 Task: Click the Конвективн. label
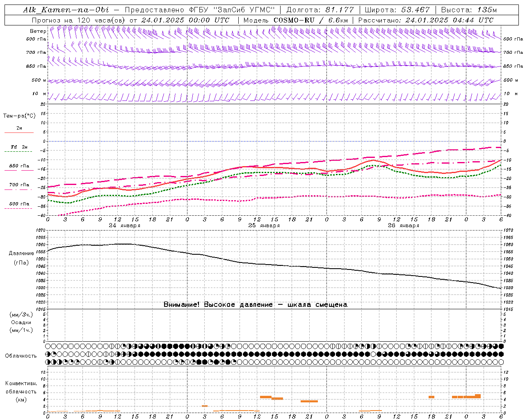tap(21, 383)
